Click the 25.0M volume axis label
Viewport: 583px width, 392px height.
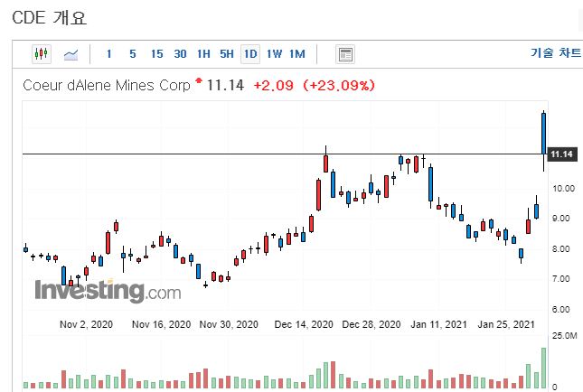pyautogui.click(x=565, y=336)
